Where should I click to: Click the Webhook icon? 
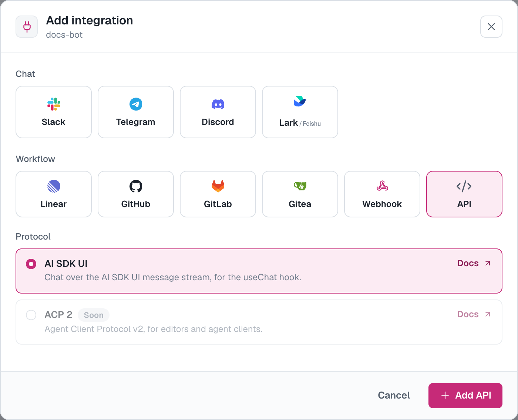[x=382, y=186]
